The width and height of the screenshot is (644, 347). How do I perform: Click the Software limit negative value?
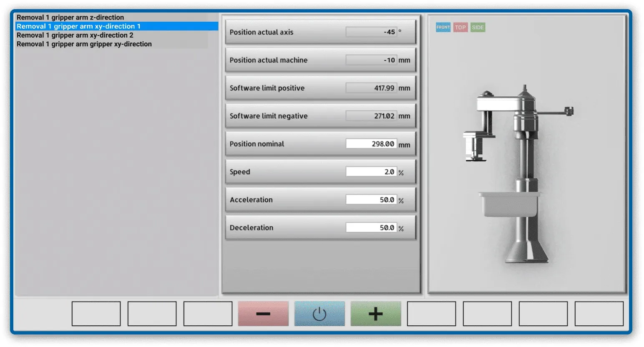coord(371,116)
